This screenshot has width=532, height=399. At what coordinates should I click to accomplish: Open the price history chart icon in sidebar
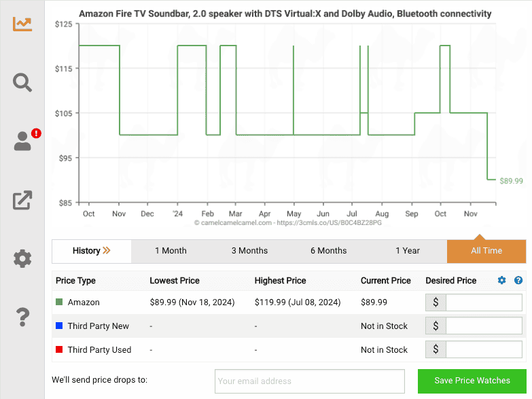(x=22, y=24)
